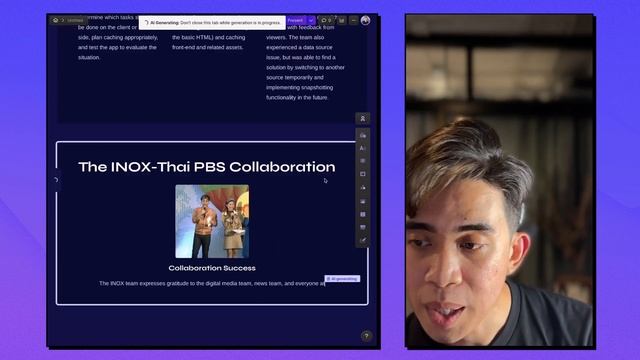The height and width of the screenshot is (360, 640).
Task: Open the user profile avatar
Action: point(365,20)
